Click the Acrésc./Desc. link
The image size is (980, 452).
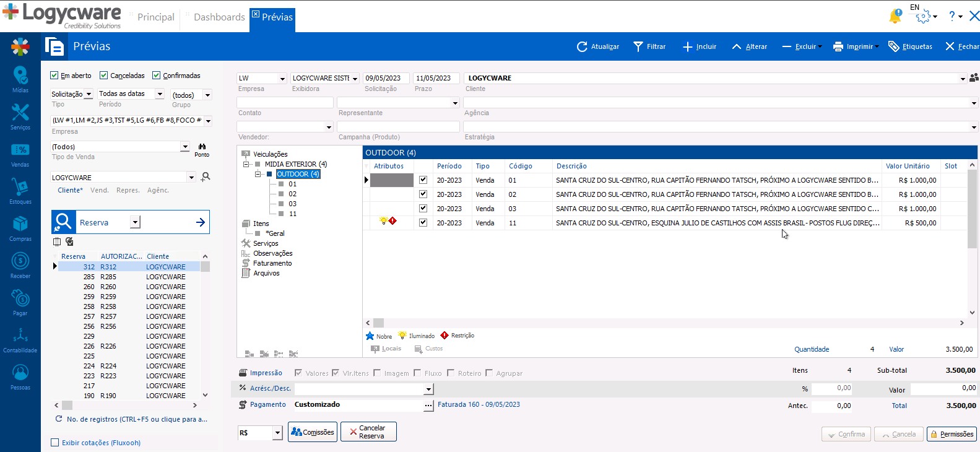pos(270,388)
